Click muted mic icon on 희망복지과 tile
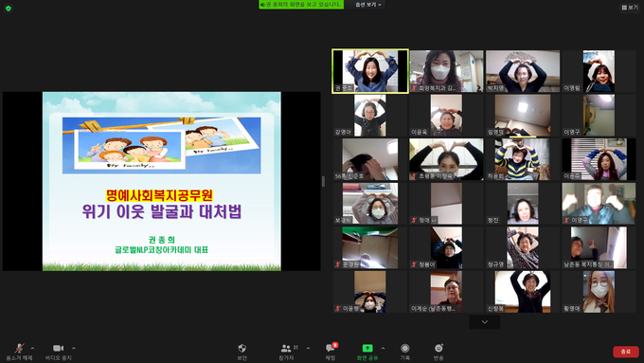The image size is (644, 363). click(414, 88)
